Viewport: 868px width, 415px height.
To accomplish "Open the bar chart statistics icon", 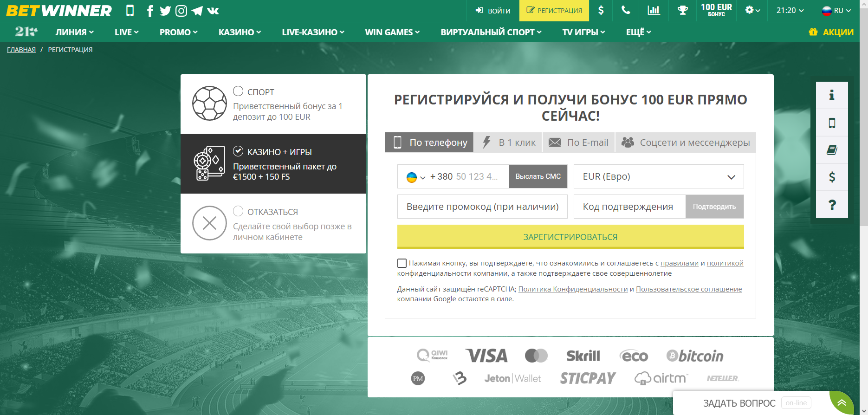I will click(x=654, y=10).
